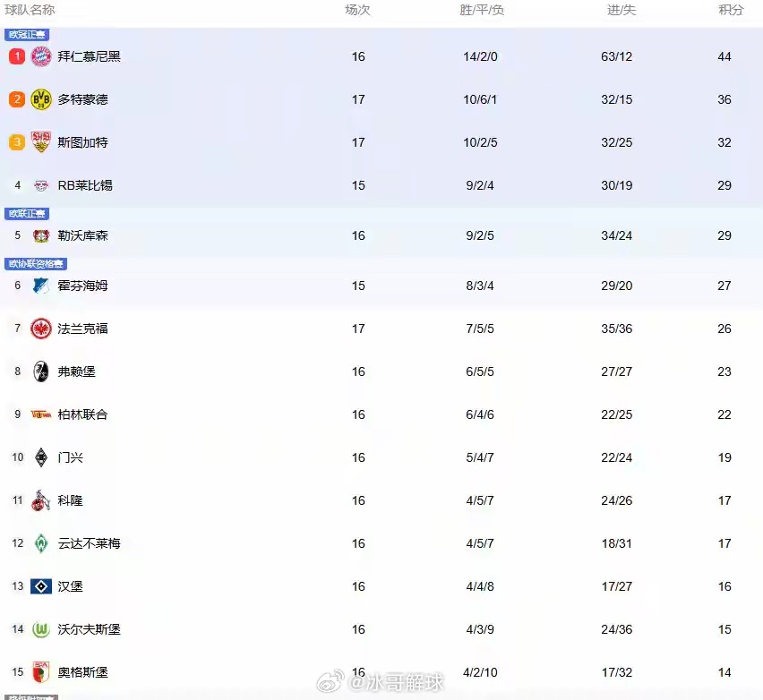This screenshot has width=763, height=700.
Task: Click the Bayern Munich club crest
Action: tap(40, 55)
